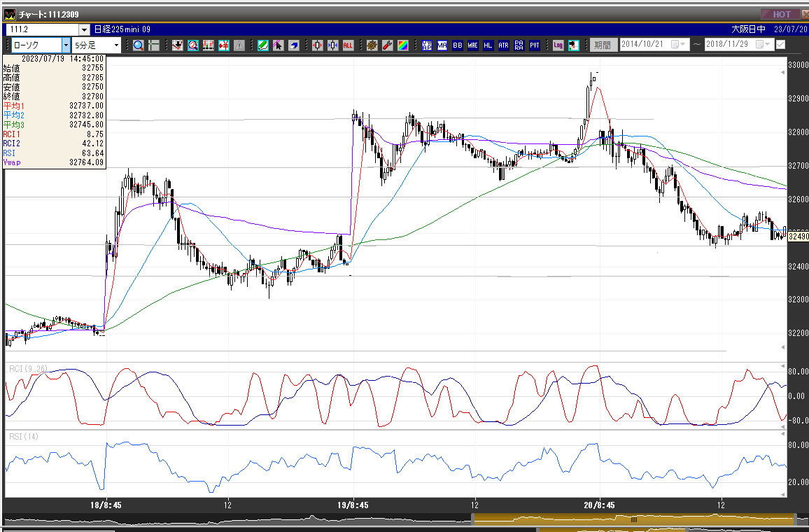Click the current price tag 32490
Viewport: 809px width, 532px height.
click(799, 237)
